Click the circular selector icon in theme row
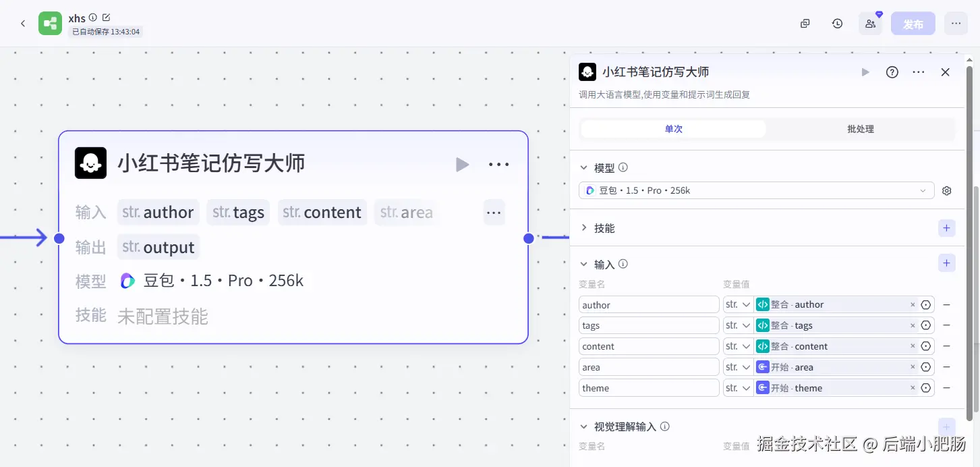 pos(926,388)
